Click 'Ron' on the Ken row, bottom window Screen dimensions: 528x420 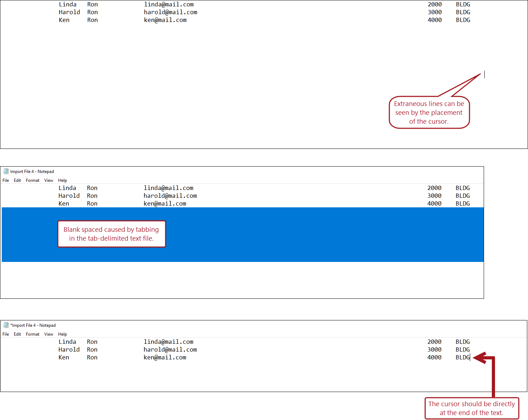point(92,357)
